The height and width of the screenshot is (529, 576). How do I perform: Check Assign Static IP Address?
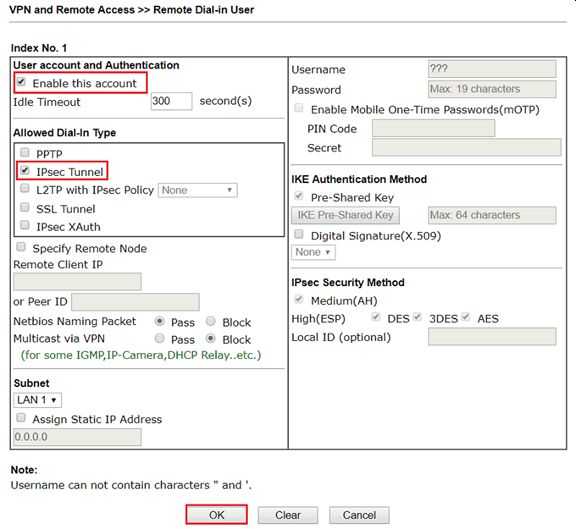(x=21, y=418)
